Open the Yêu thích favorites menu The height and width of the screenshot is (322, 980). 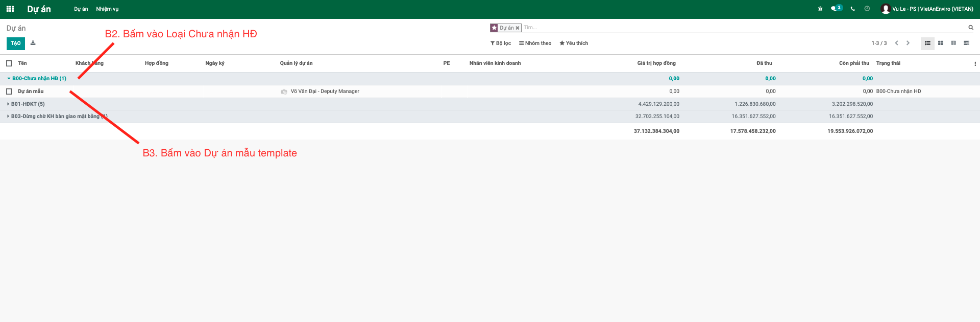(x=574, y=43)
